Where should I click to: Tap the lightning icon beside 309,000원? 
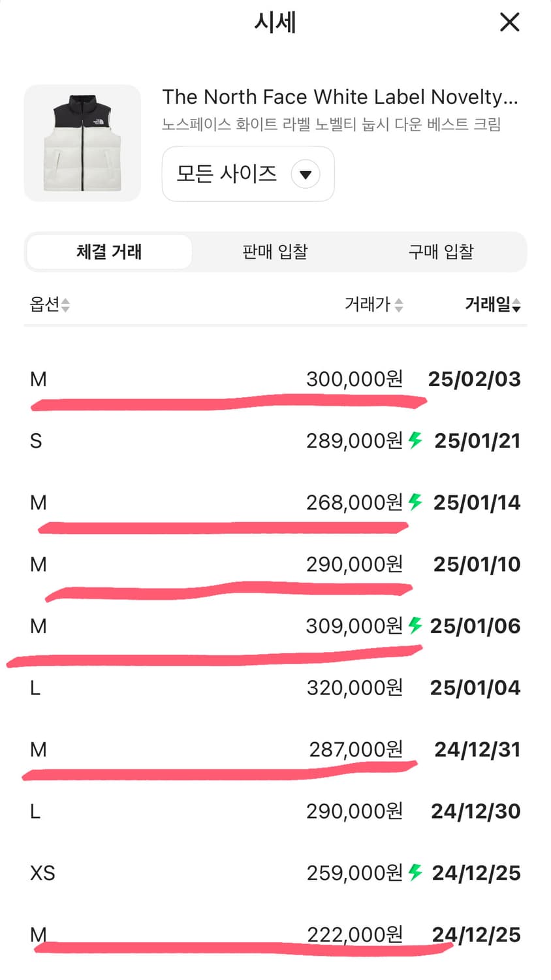(x=415, y=625)
